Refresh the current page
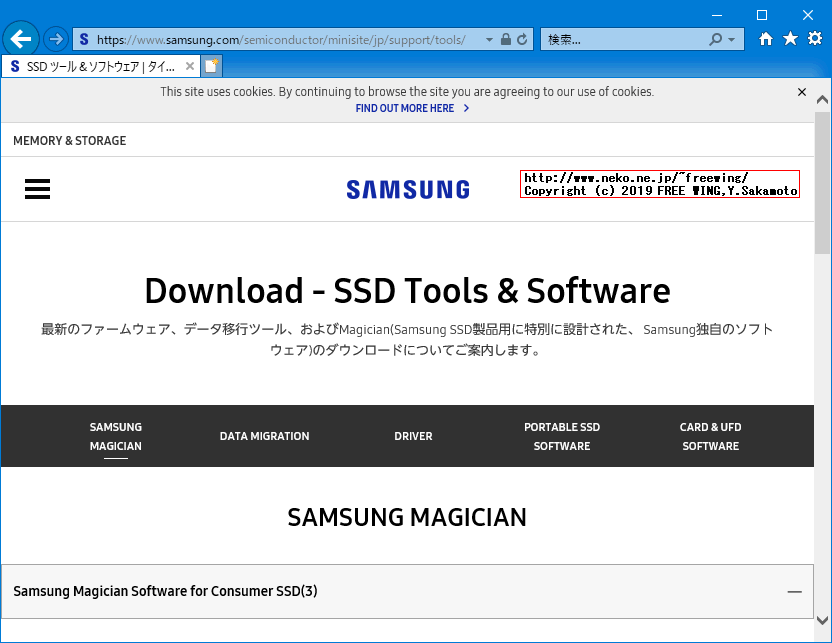This screenshot has width=832, height=643. [x=524, y=39]
